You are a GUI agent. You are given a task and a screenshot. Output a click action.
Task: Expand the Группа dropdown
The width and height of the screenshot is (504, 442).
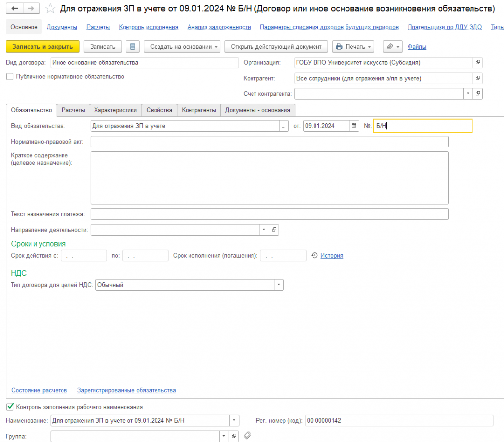(x=224, y=436)
